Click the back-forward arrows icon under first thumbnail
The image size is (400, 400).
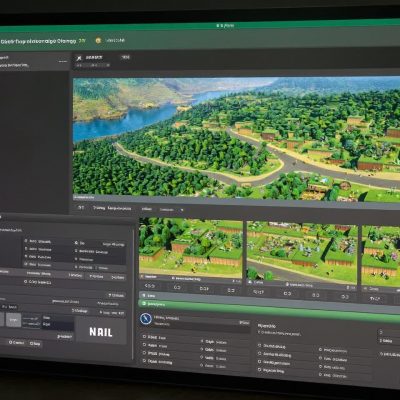150,286
